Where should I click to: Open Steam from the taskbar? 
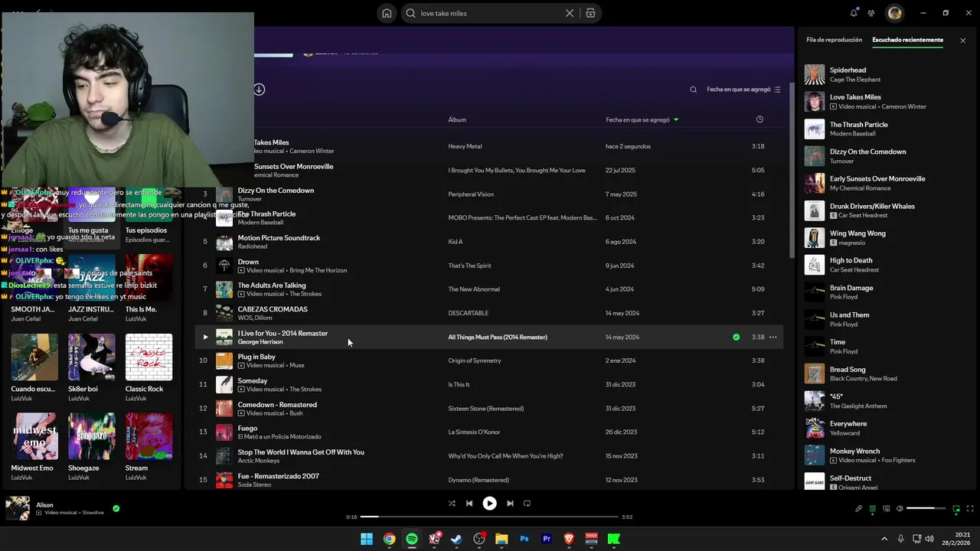457,539
